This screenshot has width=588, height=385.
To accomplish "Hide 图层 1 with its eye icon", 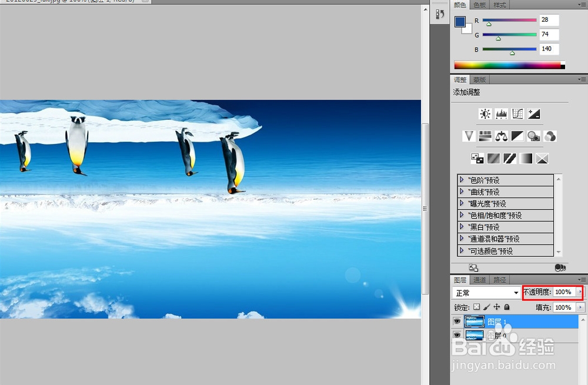I will click(457, 322).
